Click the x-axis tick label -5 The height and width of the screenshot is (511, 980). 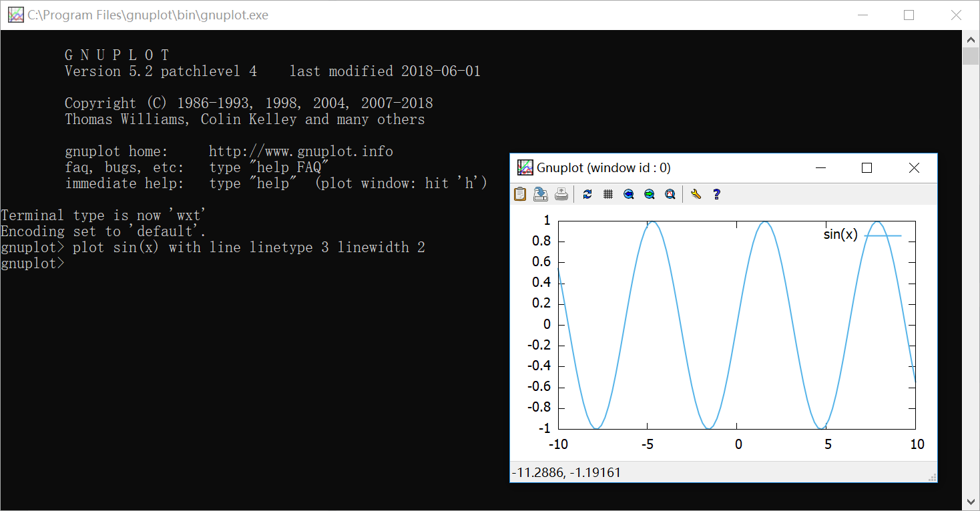pos(647,444)
